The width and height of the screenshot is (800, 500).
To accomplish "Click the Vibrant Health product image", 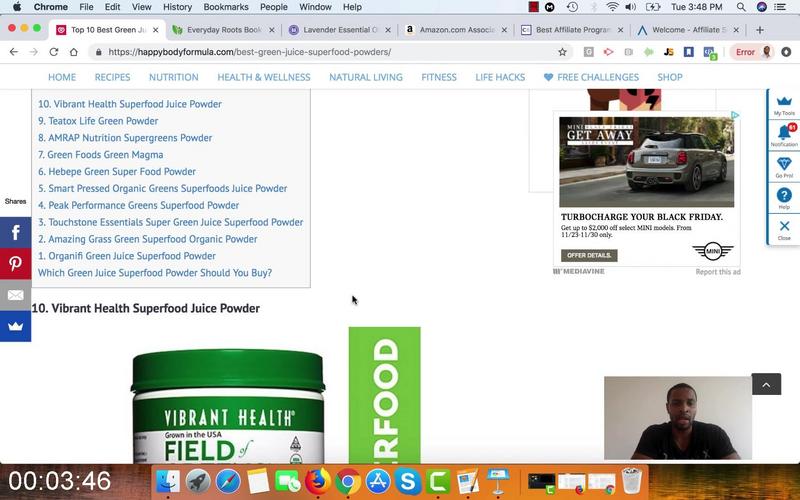I will [x=228, y=406].
